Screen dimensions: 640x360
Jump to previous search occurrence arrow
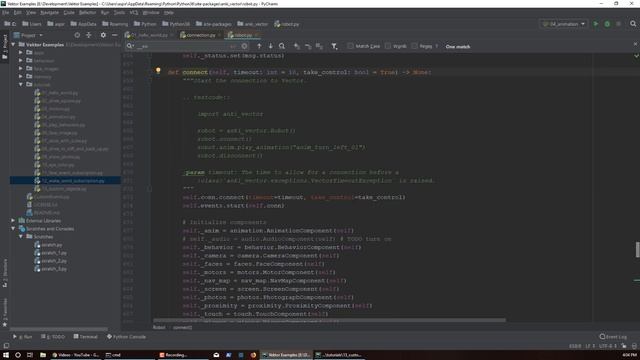click(259, 47)
